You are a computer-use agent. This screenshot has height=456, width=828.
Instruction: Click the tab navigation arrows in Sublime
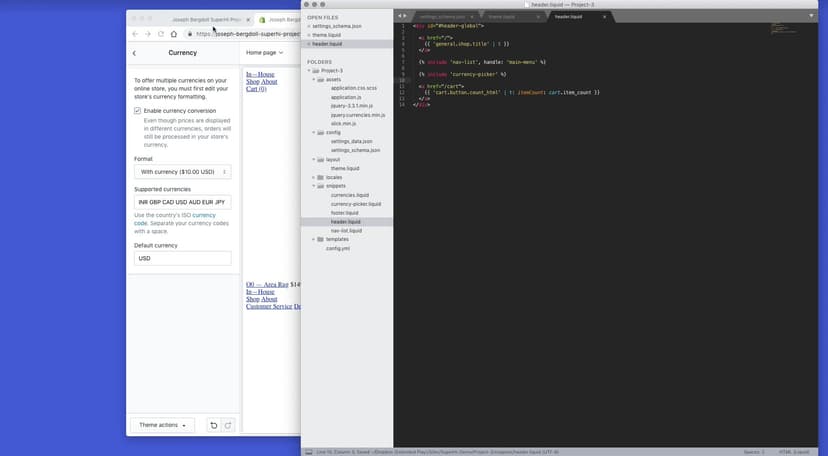pyautogui.click(x=402, y=17)
